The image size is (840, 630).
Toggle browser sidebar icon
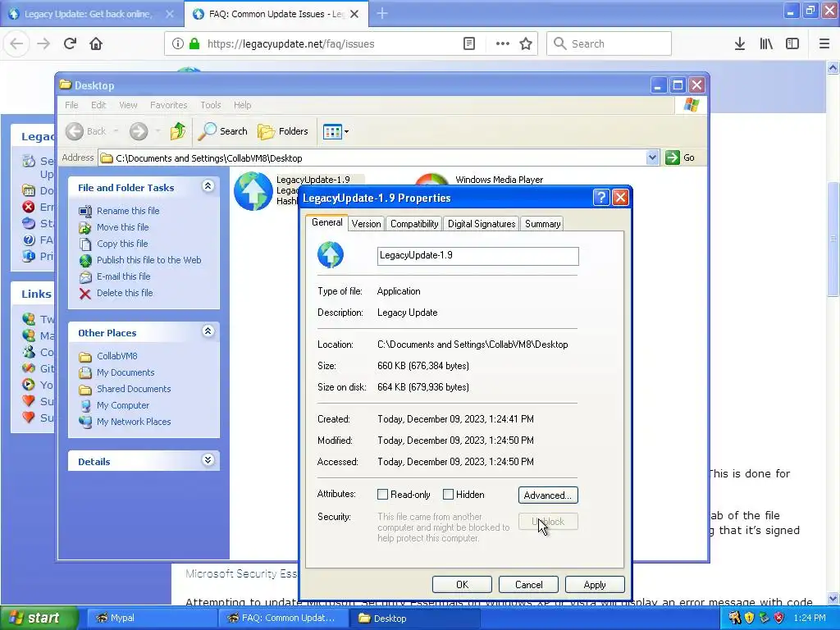(792, 43)
